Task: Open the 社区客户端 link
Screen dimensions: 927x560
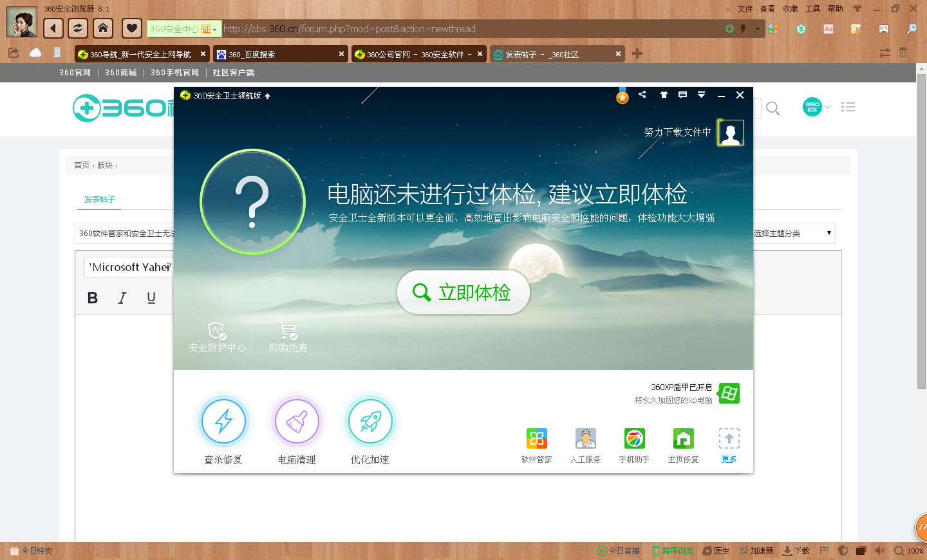Action: click(x=234, y=73)
